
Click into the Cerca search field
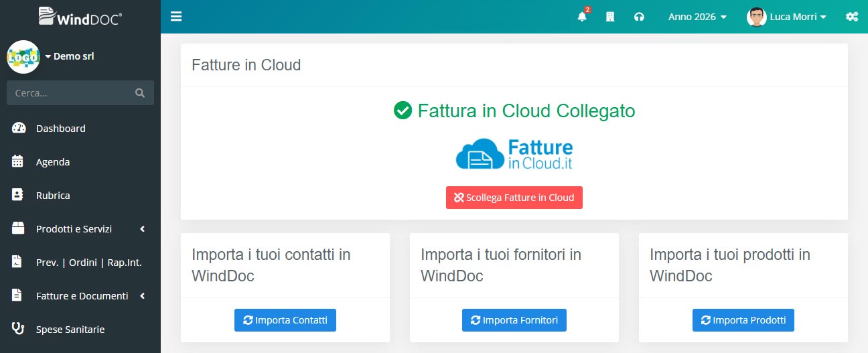[x=70, y=93]
